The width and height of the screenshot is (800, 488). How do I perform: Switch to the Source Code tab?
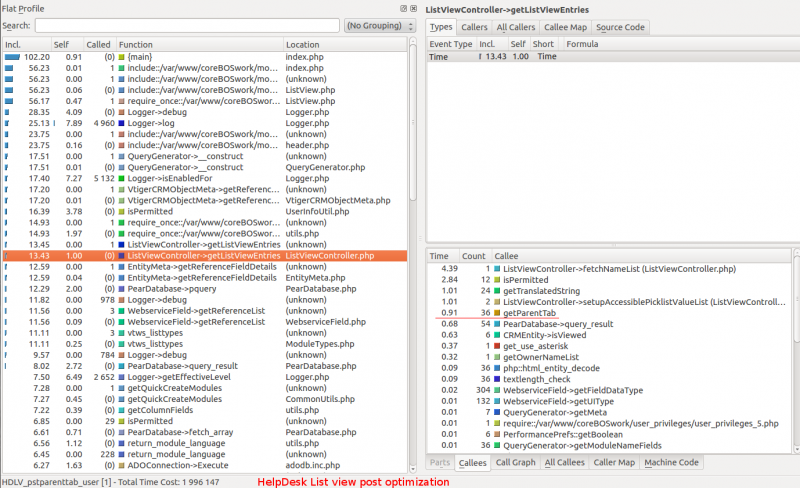[x=620, y=27]
